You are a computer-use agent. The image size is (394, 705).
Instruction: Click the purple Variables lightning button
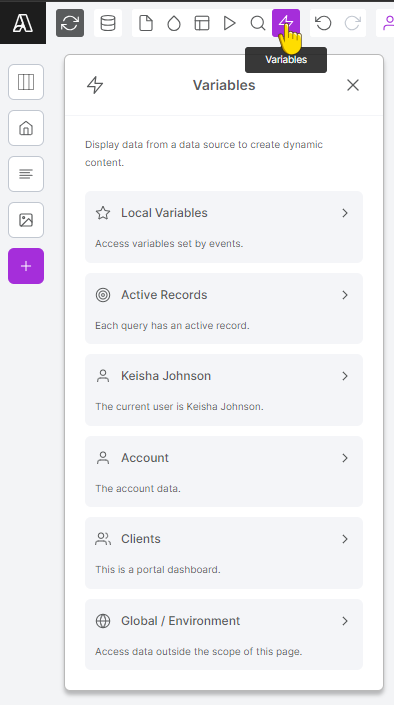[x=286, y=23]
